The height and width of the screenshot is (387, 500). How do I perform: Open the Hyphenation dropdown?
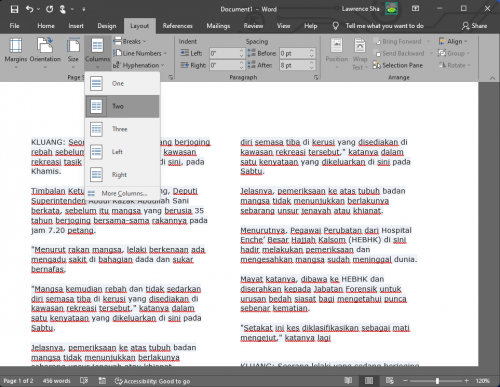(139, 65)
